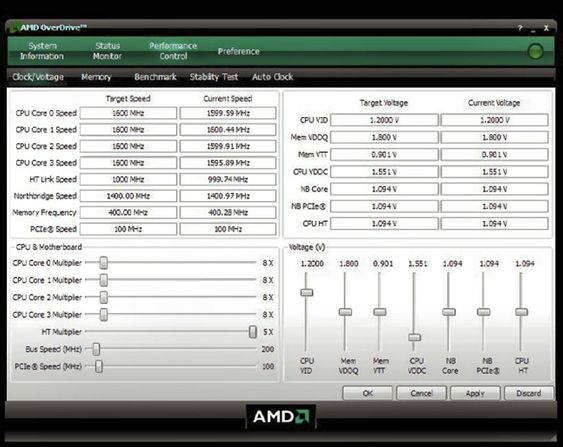This screenshot has height=447, width=563.
Task: Click current speed value 1600.44 MHz
Action: [228, 130]
